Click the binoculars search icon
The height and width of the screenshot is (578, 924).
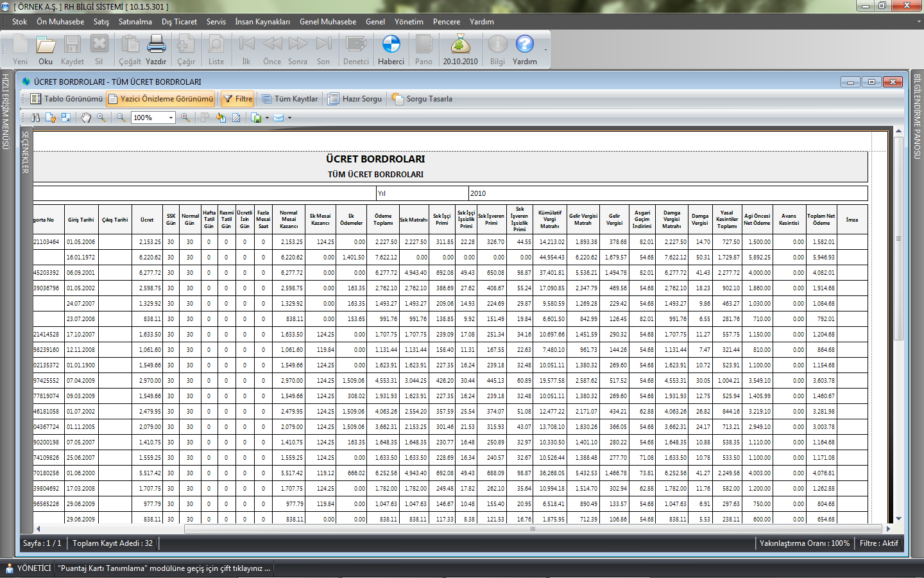coord(35,118)
